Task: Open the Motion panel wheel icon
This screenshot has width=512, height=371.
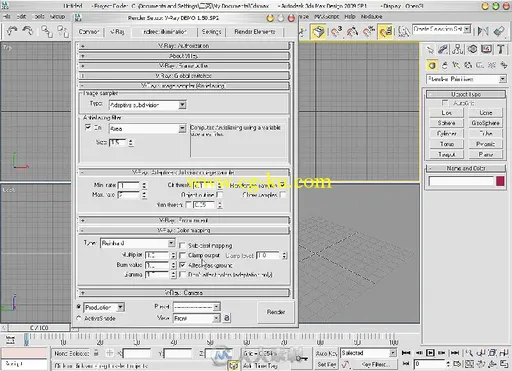Action: [x=472, y=50]
